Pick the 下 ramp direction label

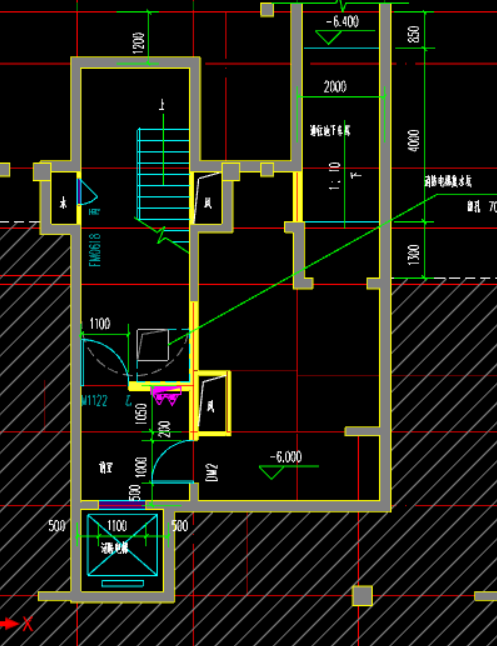point(358,175)
